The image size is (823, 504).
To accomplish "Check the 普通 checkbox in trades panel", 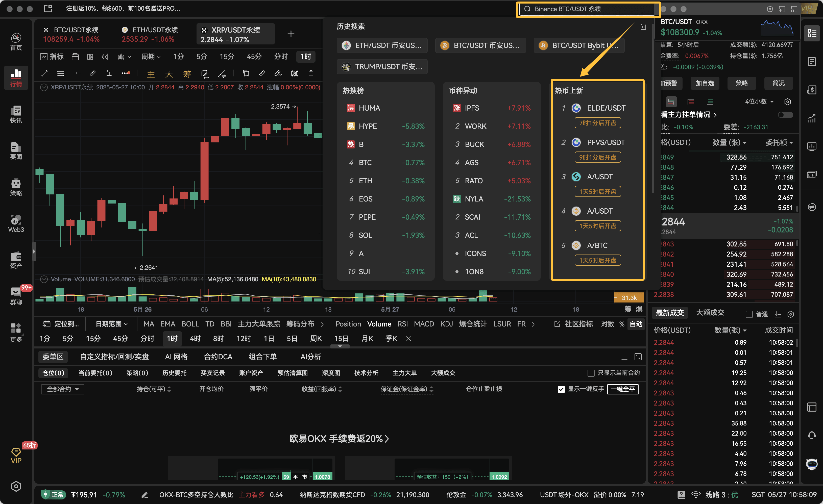I will click(x=749, y=314).
